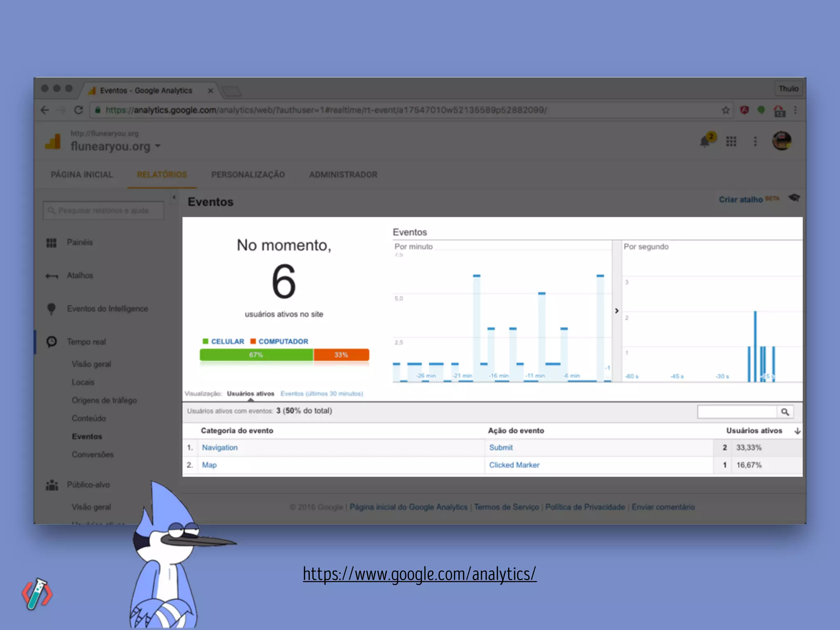Click the table search magnifier button

coord(785,412)
